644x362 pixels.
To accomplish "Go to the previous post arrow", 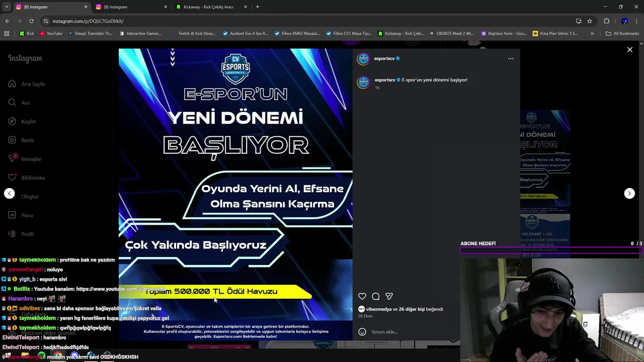I will pyautogui.click(x=10, y=194).
